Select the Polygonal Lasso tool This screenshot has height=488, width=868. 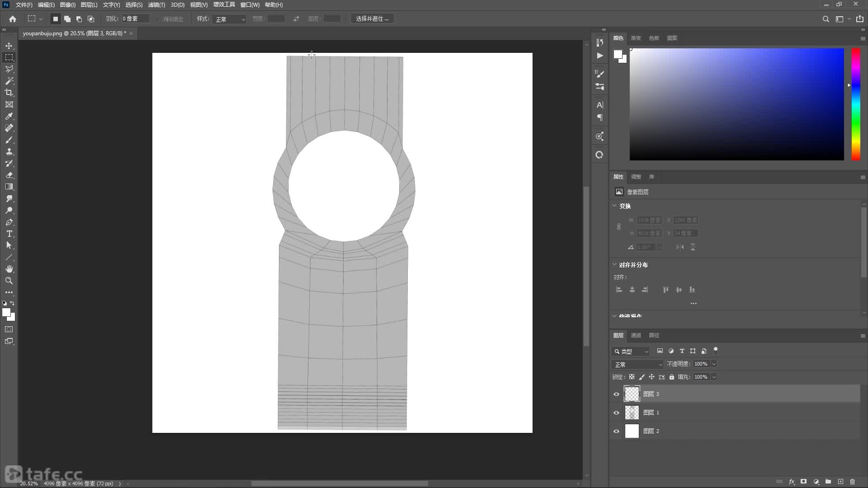click(9, 69)
